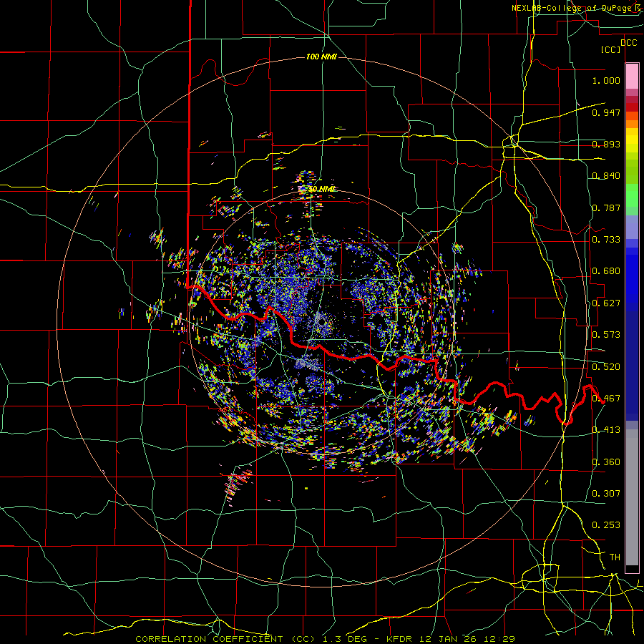Select the 0.467 scale value
644x644 pixels.
pyautogui.click(x=606, y=399)
